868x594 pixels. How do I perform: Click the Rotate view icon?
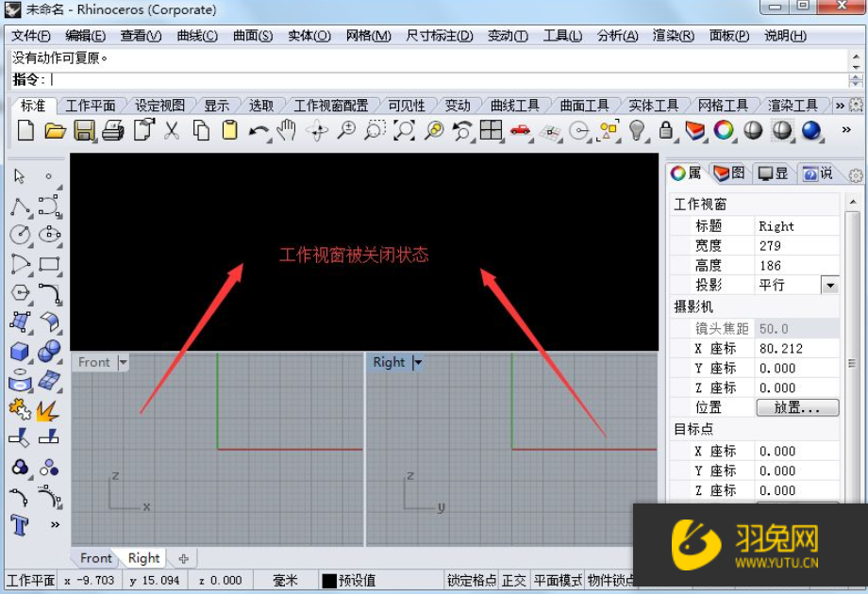[318, 131]
